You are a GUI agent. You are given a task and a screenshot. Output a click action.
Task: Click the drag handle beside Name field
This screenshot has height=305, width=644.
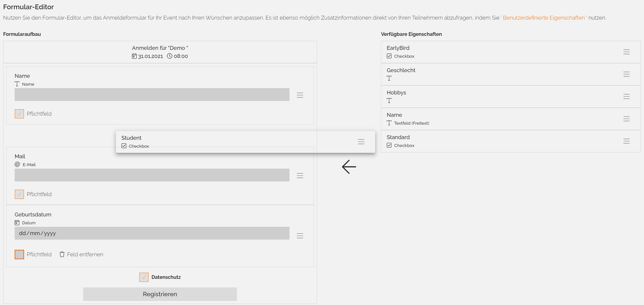(300, 95)
